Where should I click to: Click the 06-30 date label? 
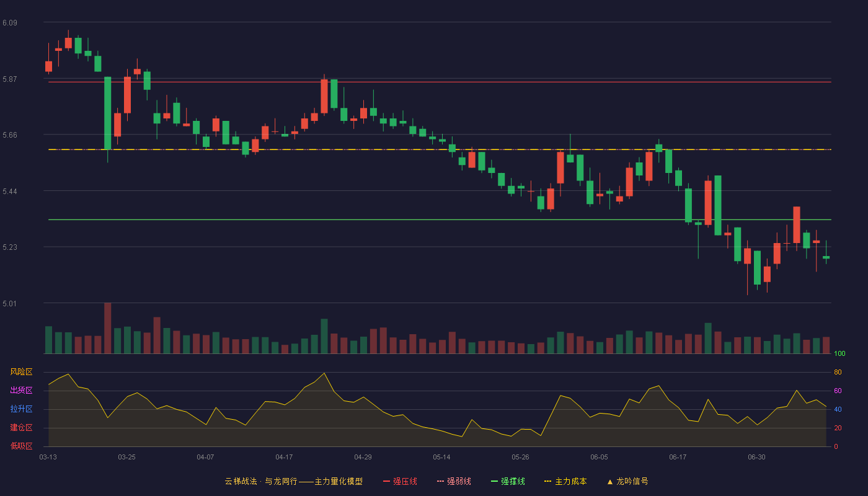pyautogui.click(x=756, y=457)
